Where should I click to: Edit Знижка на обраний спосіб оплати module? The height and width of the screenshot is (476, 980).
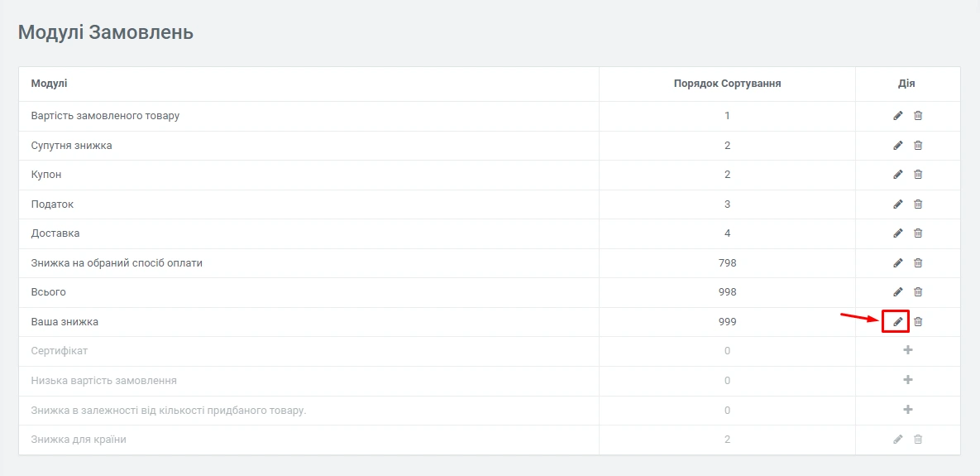point(898,263)
